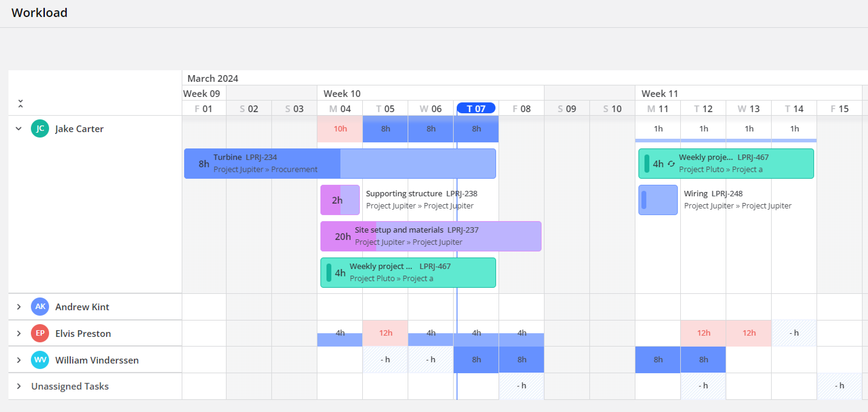Open the Wiring LPRJ-248 task block
The height and width of the screenshot is (412, 868).
coord(658,200)
